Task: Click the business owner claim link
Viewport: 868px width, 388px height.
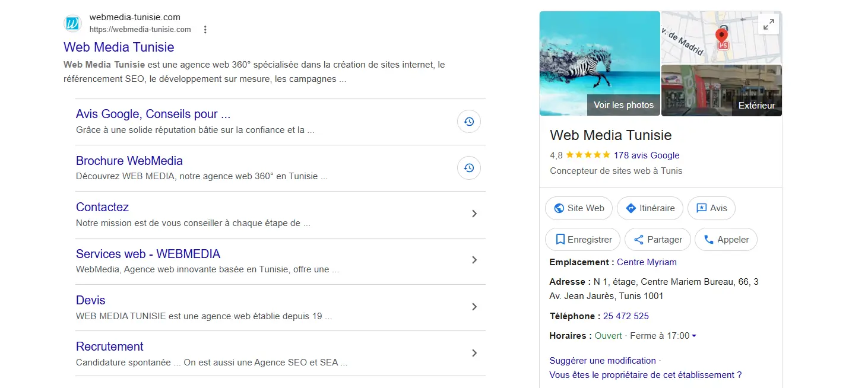Action: 645,375
